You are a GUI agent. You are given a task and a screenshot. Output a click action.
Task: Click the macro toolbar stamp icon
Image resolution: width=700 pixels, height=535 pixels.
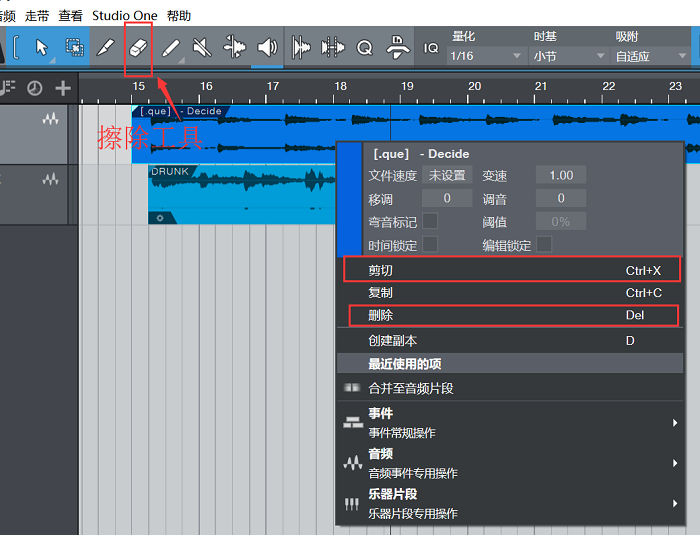tap(397, 47)
